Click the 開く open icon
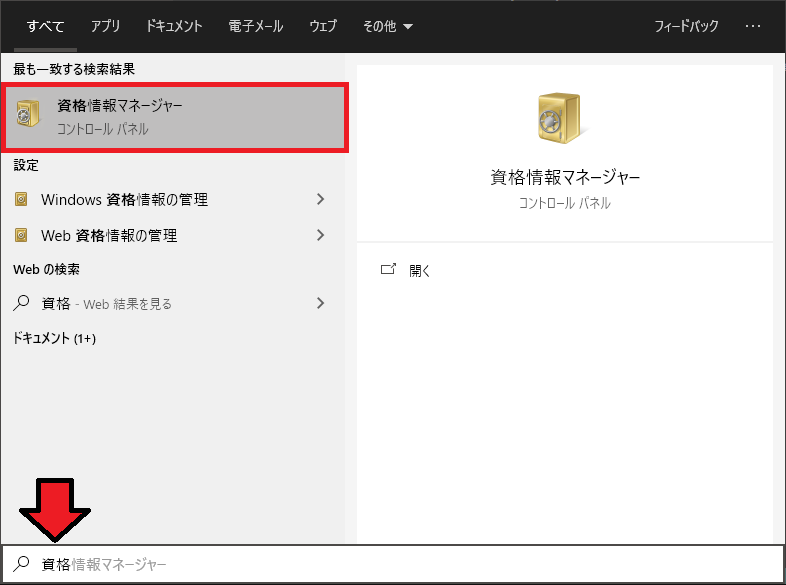The height and width of the screenshot is (585, 786). tap(388, 270)
